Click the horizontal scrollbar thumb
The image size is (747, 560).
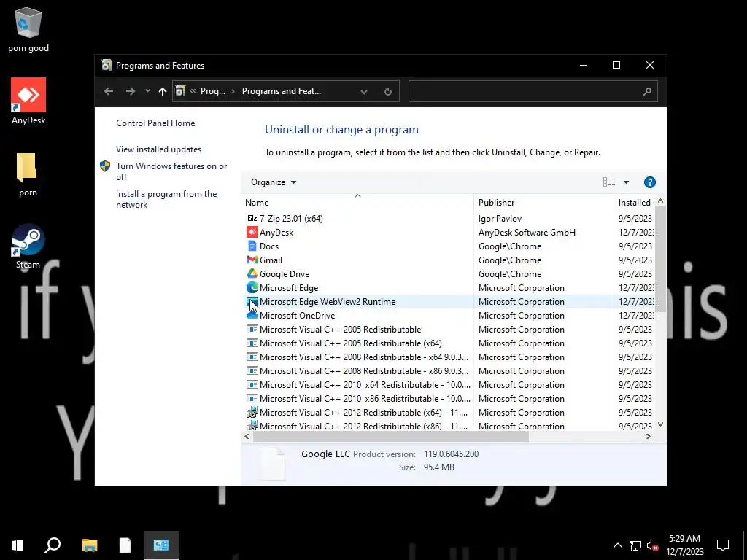pos(391,436)
